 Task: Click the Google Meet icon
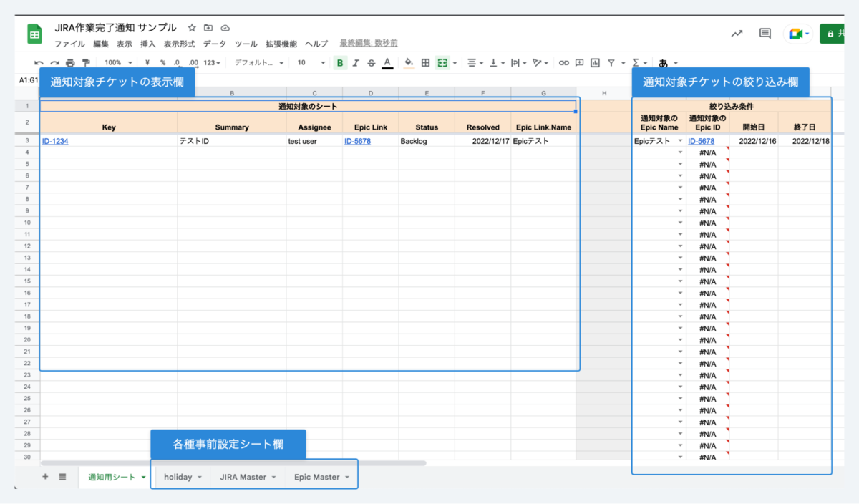click(795, 34)
